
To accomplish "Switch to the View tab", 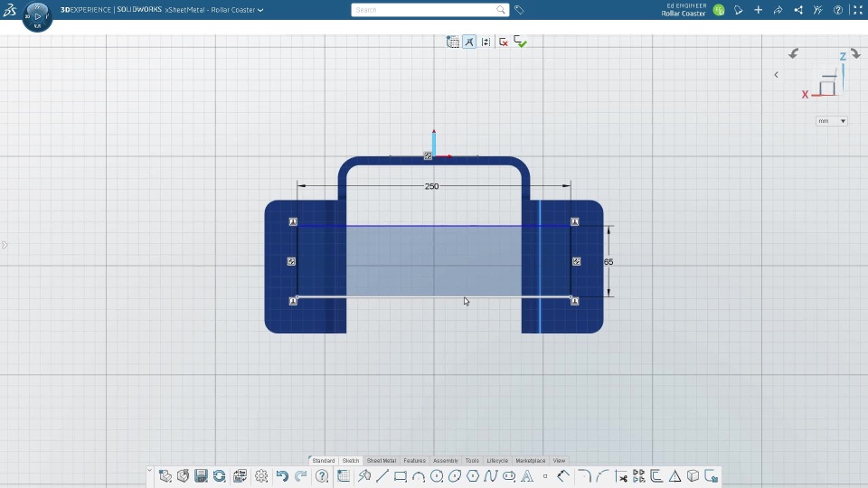I will (x=559, y=460).
